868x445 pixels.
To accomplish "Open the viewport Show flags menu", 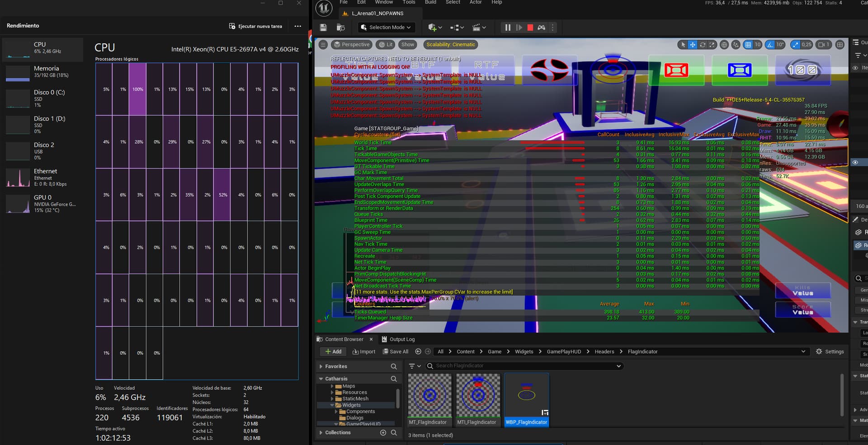I will pos(408,45).
